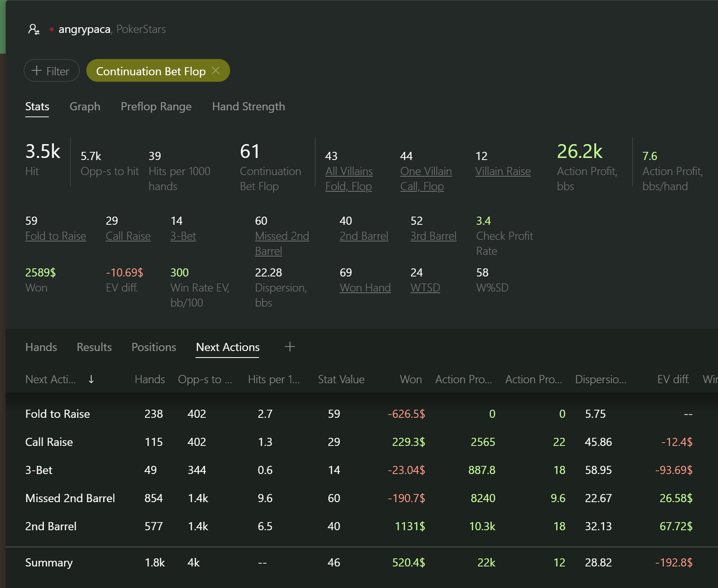The width and height of the screenshot is (718, 588).
Task: Select the 2nd Barrel table row
Action: click(362, 526)
